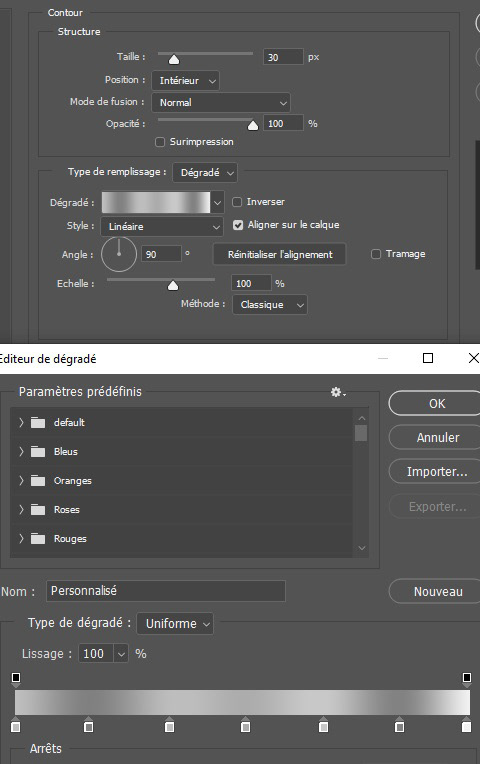Open the presets gear menu
This screenshot has height=764, width=480.
(338, 392)
